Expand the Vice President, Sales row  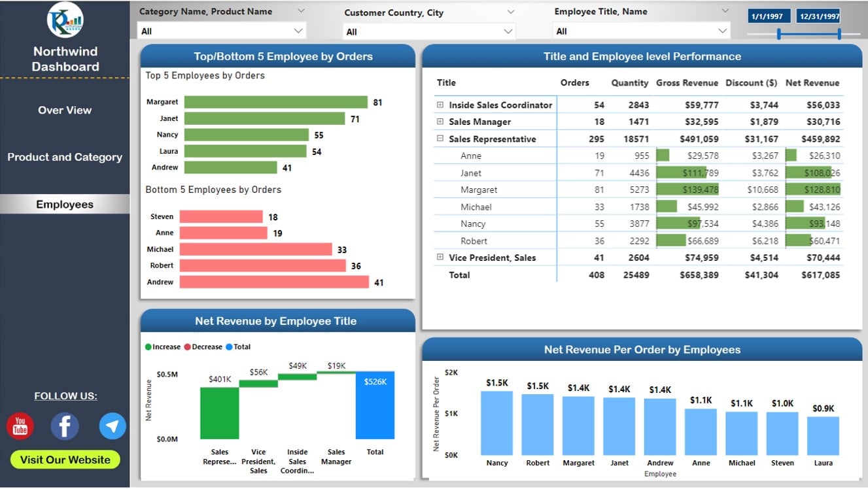click(x=440, y=258)
